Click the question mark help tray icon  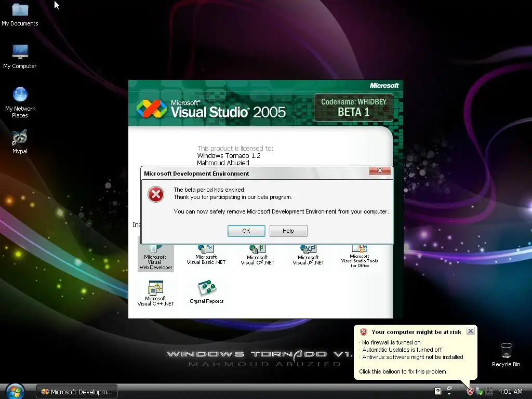pyautogui.click(x=437, y=391)
